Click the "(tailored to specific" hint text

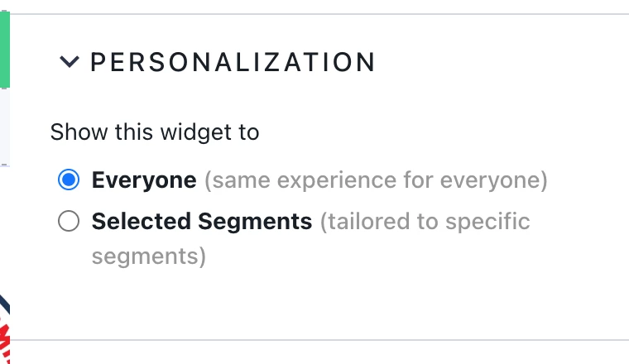(x=425, y=221)
